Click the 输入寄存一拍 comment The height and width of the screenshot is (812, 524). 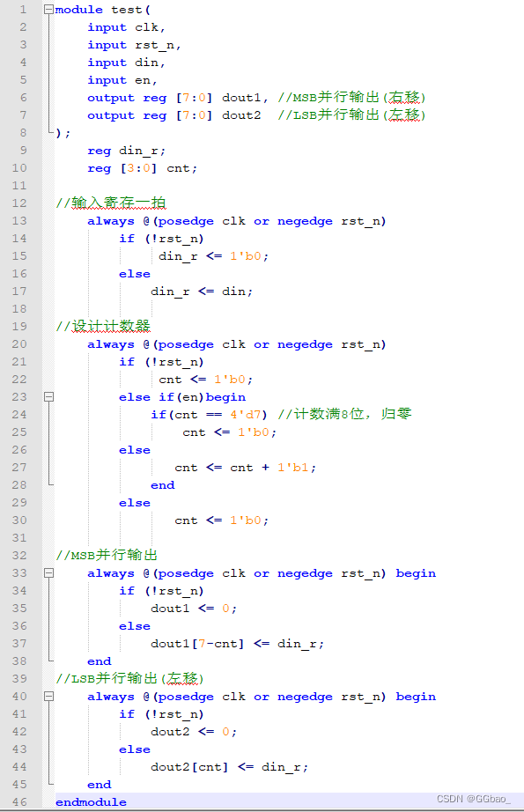coord(111,203)
